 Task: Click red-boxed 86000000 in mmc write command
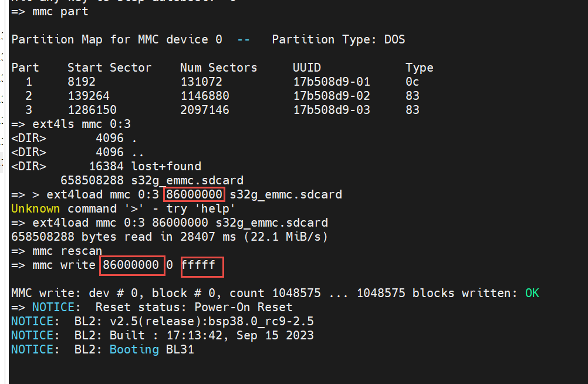(131, 265)
